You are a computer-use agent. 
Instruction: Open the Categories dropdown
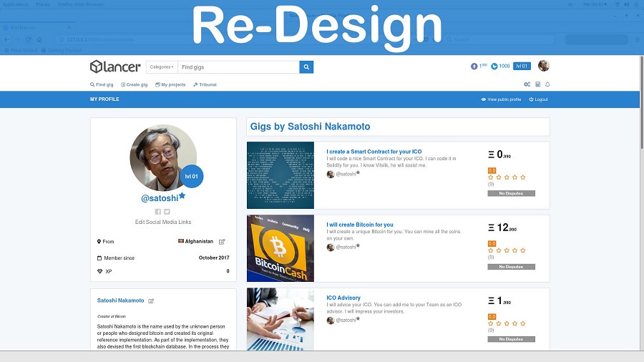(162, 67)
